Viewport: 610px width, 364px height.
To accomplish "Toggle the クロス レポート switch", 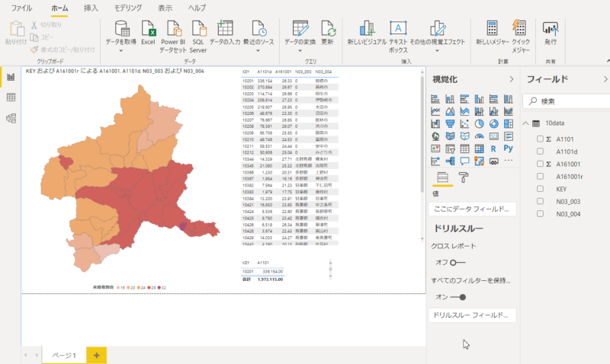I will [457, 262].
